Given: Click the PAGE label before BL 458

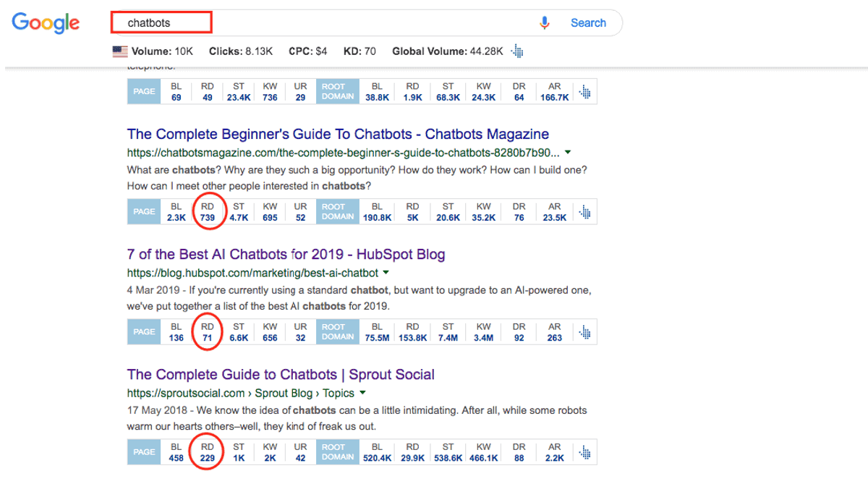Looking at the screenshot, I should coord(144,452).
